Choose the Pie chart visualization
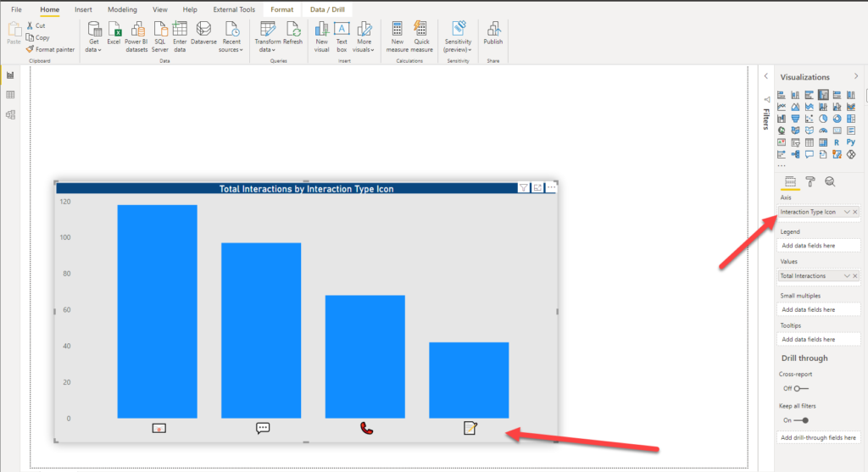868x472 pixels. point(823,119)
